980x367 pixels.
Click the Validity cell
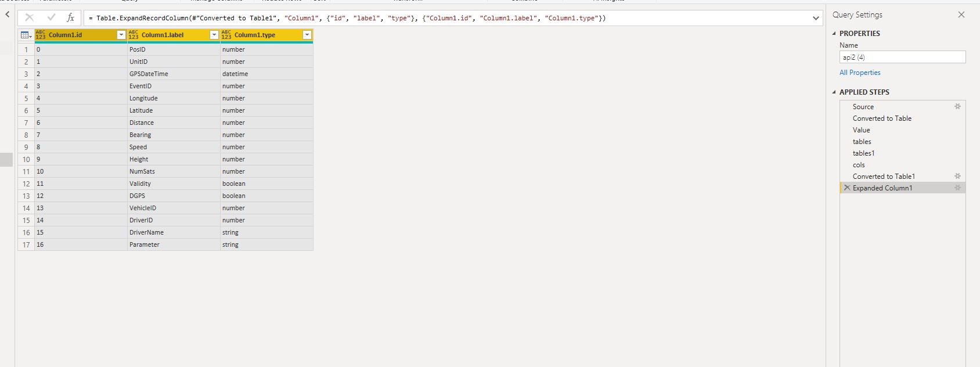tap(174, 183)
